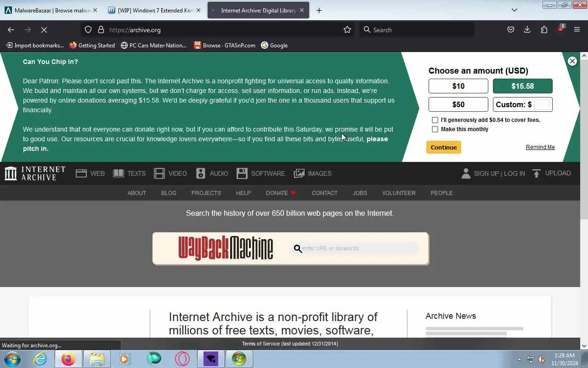The height and width of the screenshot is (368, 588).
Task: Open Windows Explorer folder on taskbar
Action: click(x=97, y=359)
